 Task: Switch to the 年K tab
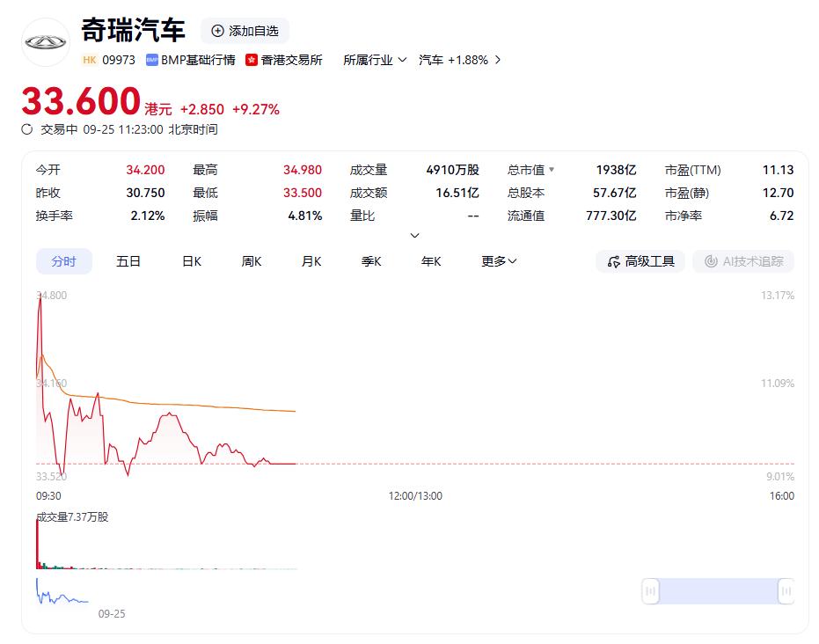[431, 261]
